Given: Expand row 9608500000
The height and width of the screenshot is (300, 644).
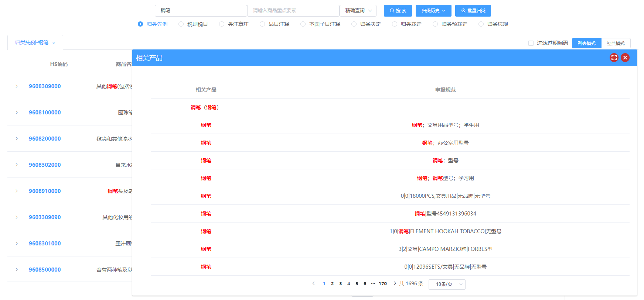Looking at the screenshot, I should coord(17,269).
